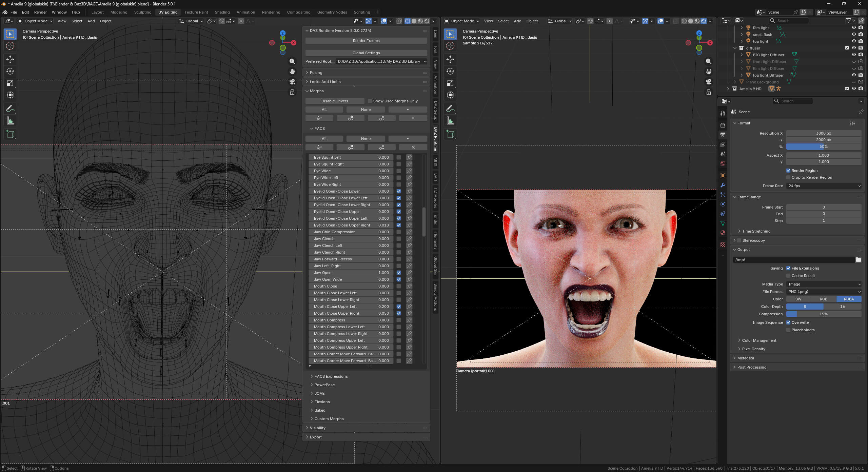This screenshot has width=868, height=472.
Task: Open the Output properties tab icon
Action: point(723,135)
